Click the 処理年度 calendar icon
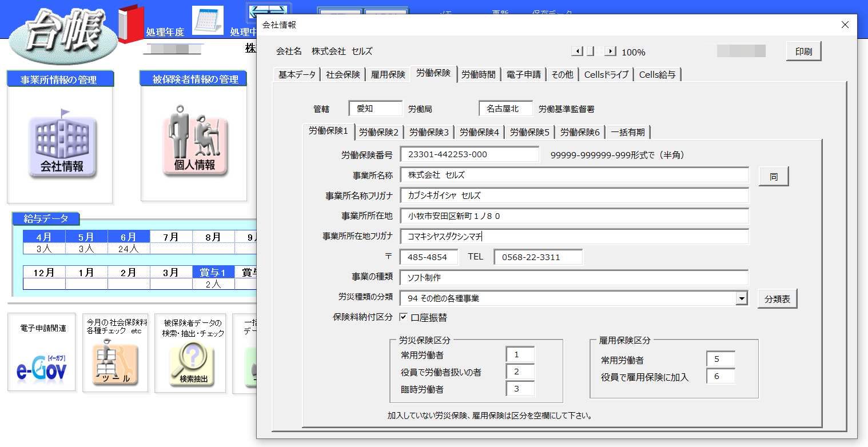This screenshot has width=868, height=447. coord(208,21)
